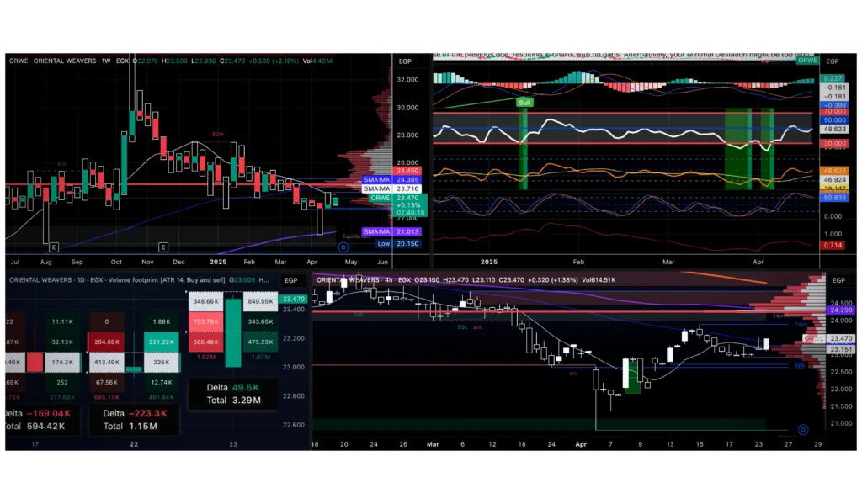This screenshot has height=504, width=862.
Task: Click the Delta 49.5K summary box
Action: coord(233,394)
